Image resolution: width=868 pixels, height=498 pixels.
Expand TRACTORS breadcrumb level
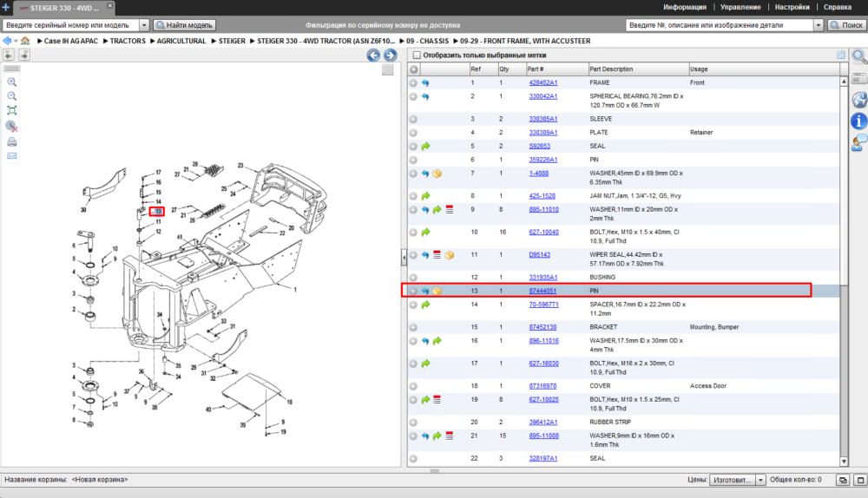point(106,41)
